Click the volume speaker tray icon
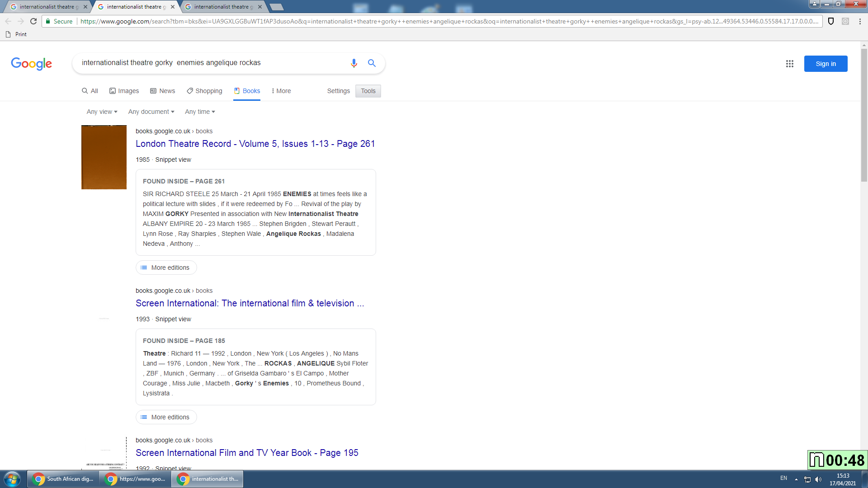Screen dimensions: 868x488 tap(818, 479)
